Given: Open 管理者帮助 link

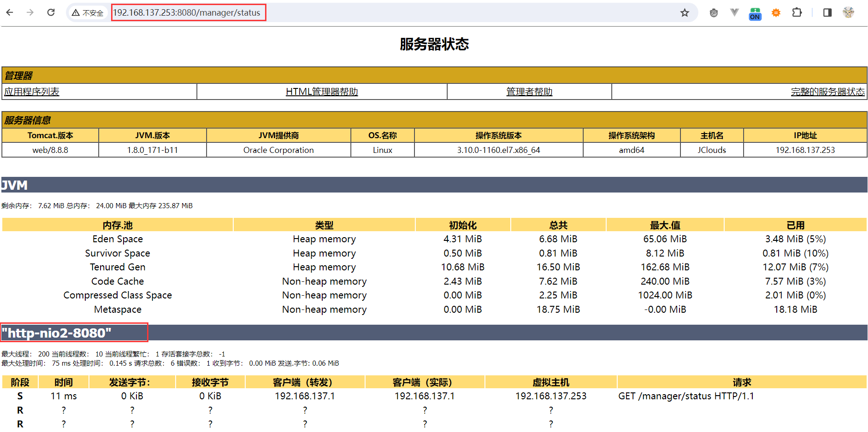Looking at the screenshot, I should click(529, 91).
